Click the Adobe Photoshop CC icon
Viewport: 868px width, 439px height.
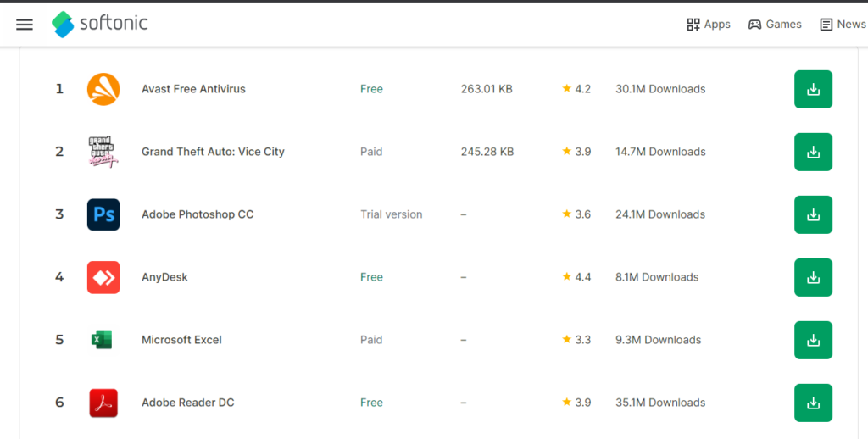(x=103, y=214)
